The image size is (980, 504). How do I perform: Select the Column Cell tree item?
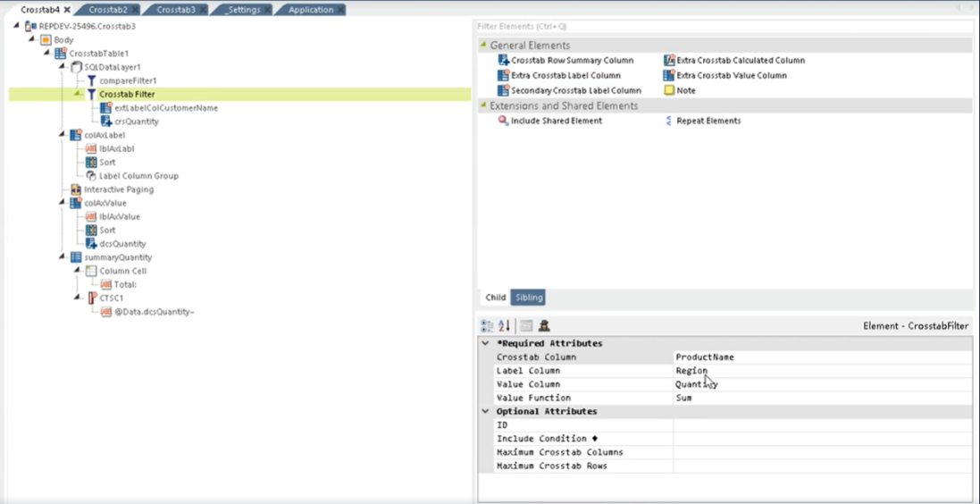[x=123, y=272]
